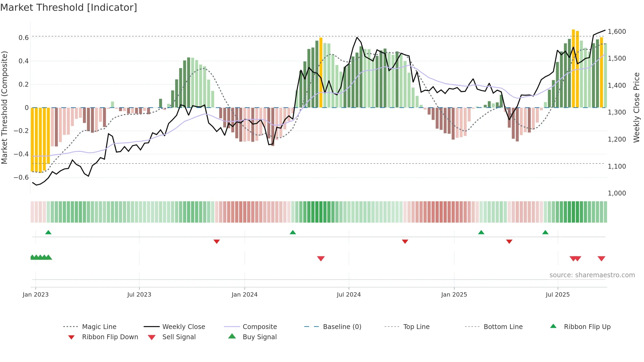The height and width of the screenshot is (362, 644).
Task: Click the −0.6 left axis tick label
Action: click(x=21, y=178)
